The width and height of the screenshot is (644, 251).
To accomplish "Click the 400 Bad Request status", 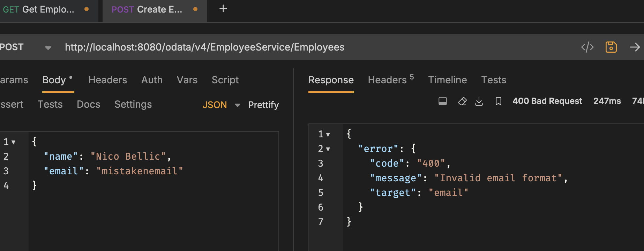I will (x=547, y=101).
